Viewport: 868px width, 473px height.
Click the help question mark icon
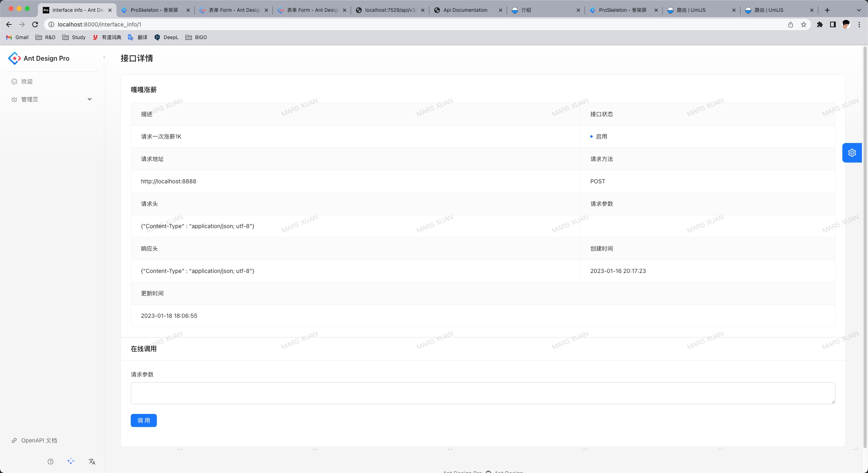click(x=51, y=462)
